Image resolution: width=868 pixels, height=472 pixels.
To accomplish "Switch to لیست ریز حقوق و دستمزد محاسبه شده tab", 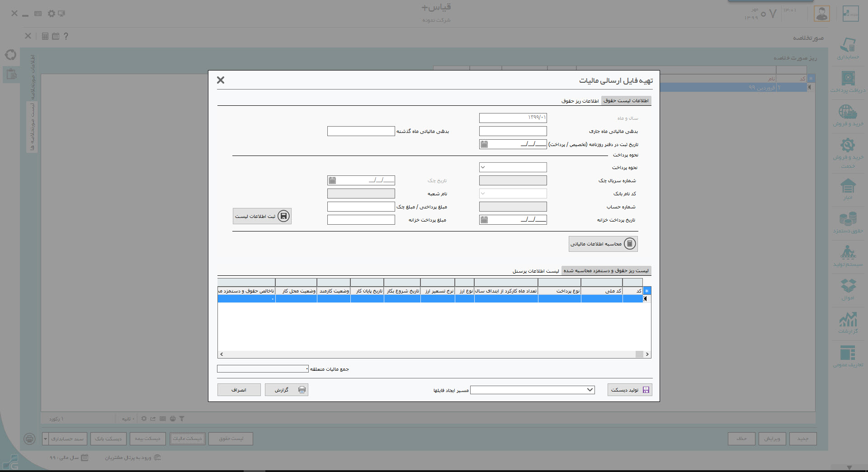I will pos(606,270).
